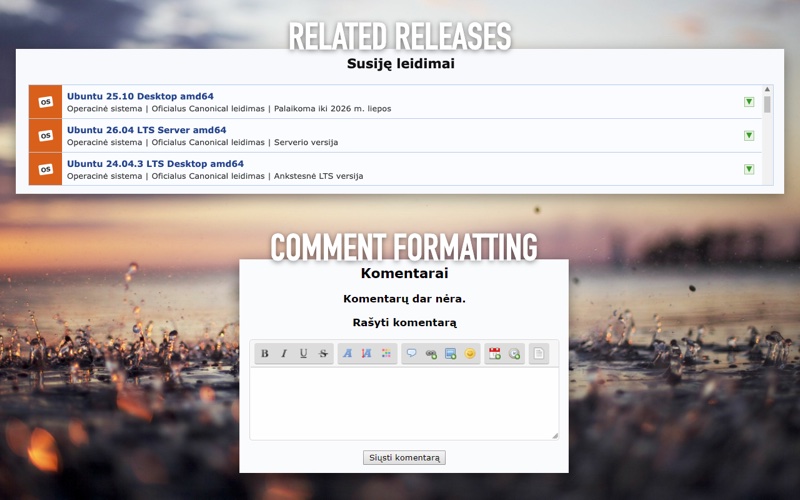
Task: Insert the current time with clock icon
Action: pyautogui.click(x=514, y=353)
